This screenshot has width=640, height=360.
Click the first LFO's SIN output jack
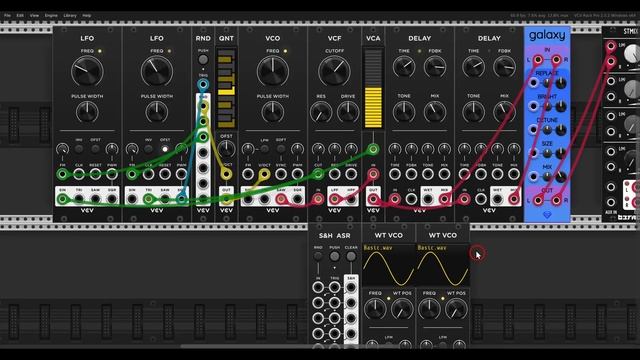click(x=62, y=199)
